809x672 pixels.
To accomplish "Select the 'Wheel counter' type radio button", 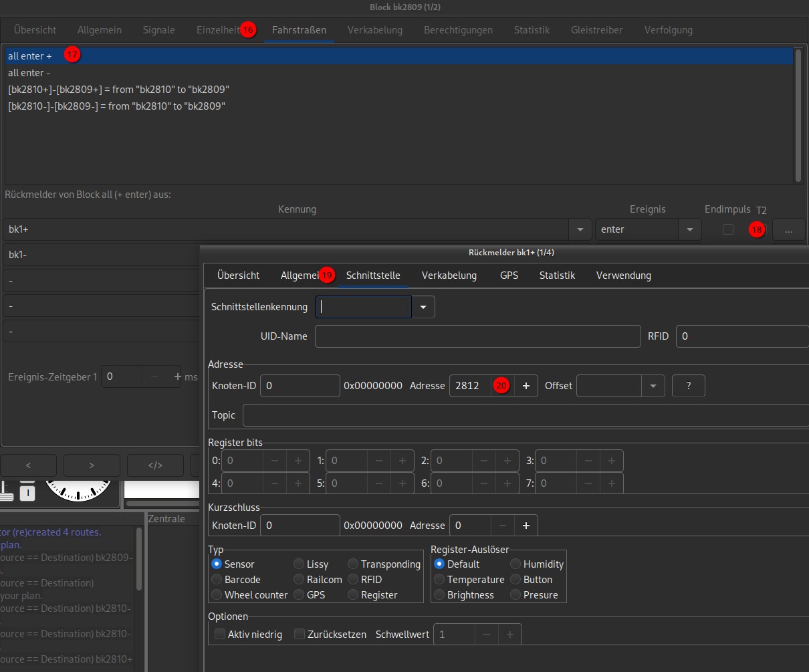I will tap(217, 594).
